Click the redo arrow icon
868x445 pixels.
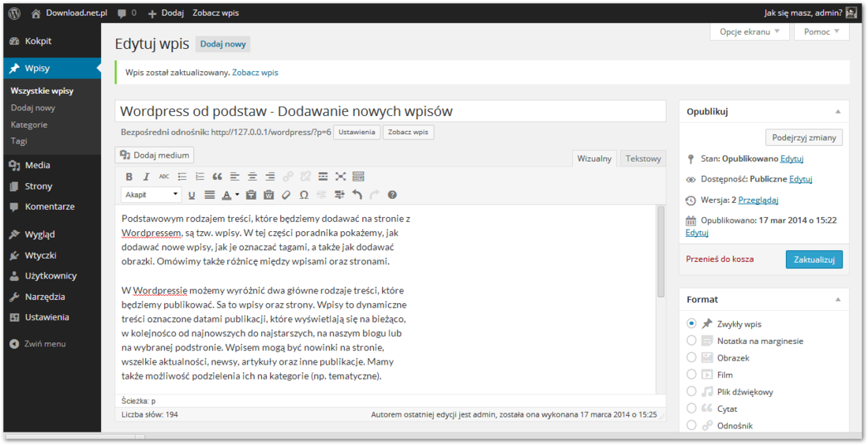pos(375,195)
